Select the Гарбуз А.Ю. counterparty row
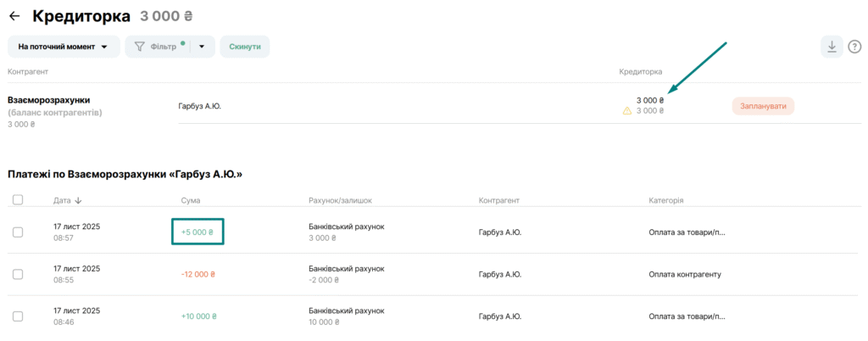868x341 pixels. point(200,106)
